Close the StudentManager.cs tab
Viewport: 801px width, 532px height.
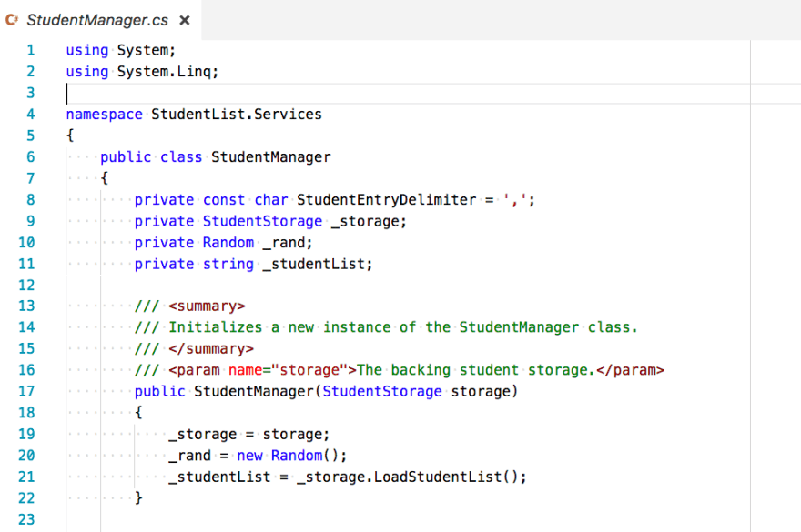click(x=185, y=20)
